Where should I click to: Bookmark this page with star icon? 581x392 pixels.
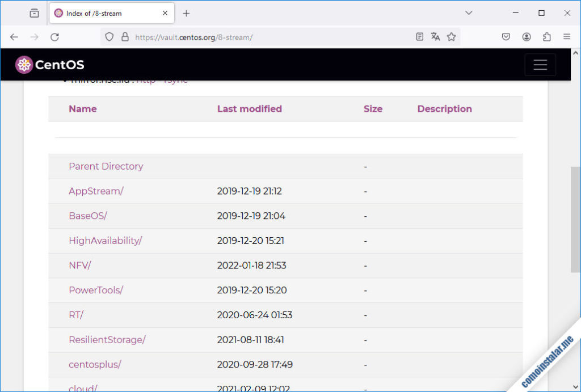coord(451,37)
